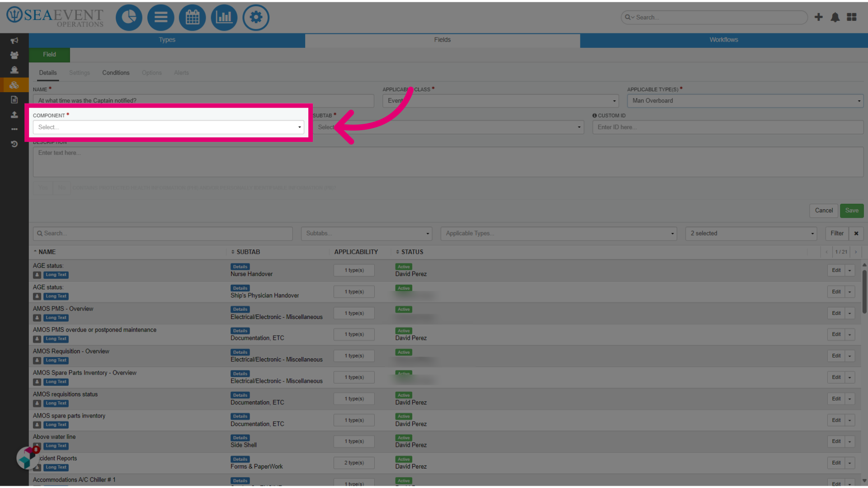This screenshot has width=868, height=488.
Task: Go to next page of fields list
Action: click(x=856, y=252)
